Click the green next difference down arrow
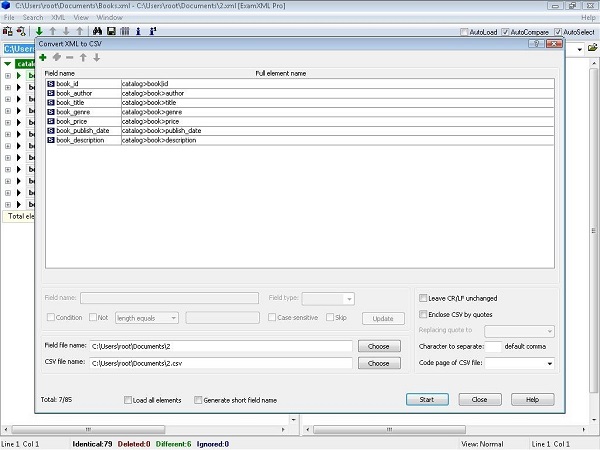The image size is (600, 450). [x=39, y=31]
